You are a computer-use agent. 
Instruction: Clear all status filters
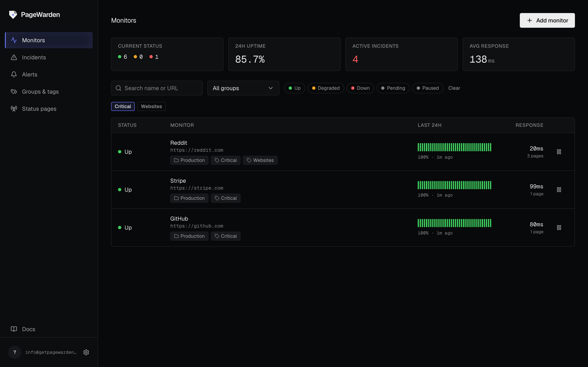point(454,88)
